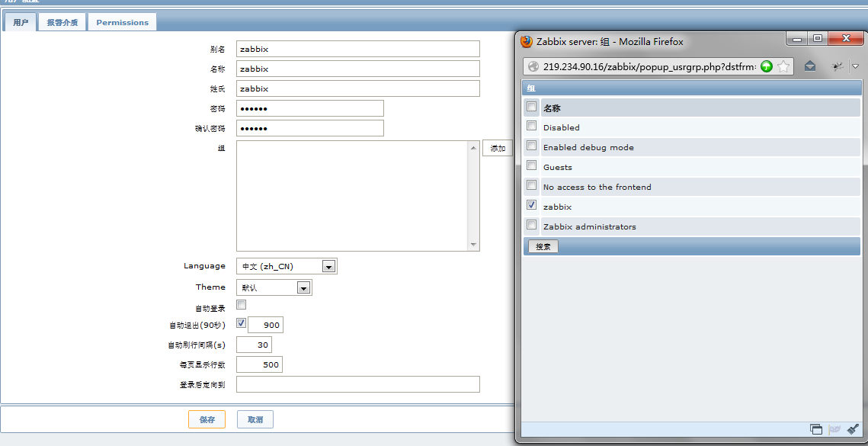Click the No access to the frontend name
Screen dimensions: 868x446
point(597,187)
